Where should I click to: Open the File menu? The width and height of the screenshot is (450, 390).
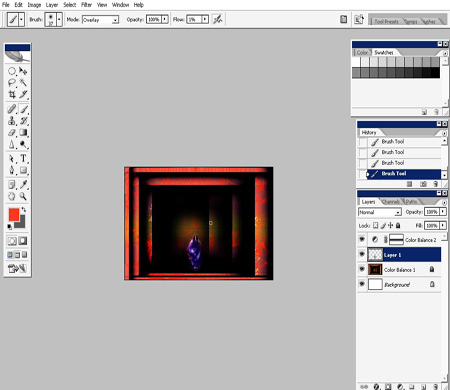pos(6,5)
